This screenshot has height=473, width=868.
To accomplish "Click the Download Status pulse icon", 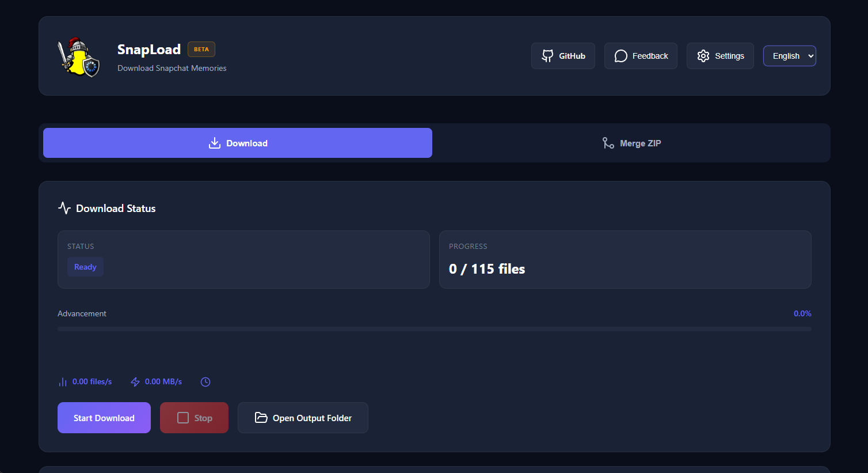I will point(64,208).
